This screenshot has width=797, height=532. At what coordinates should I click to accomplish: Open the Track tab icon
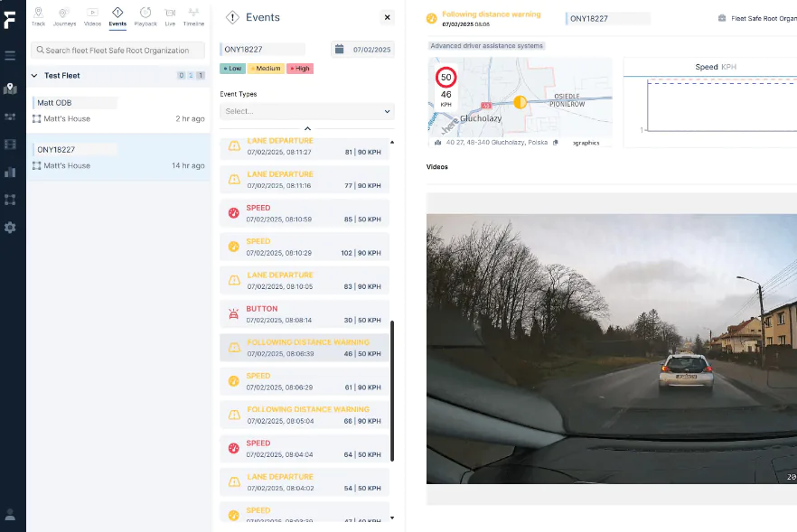[38, 15]
